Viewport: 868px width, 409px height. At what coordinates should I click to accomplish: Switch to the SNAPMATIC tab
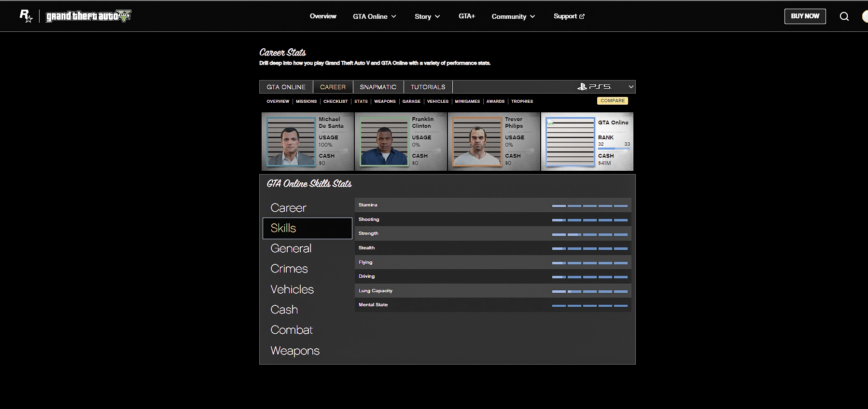pyautogui.click(x=378, y=87)
